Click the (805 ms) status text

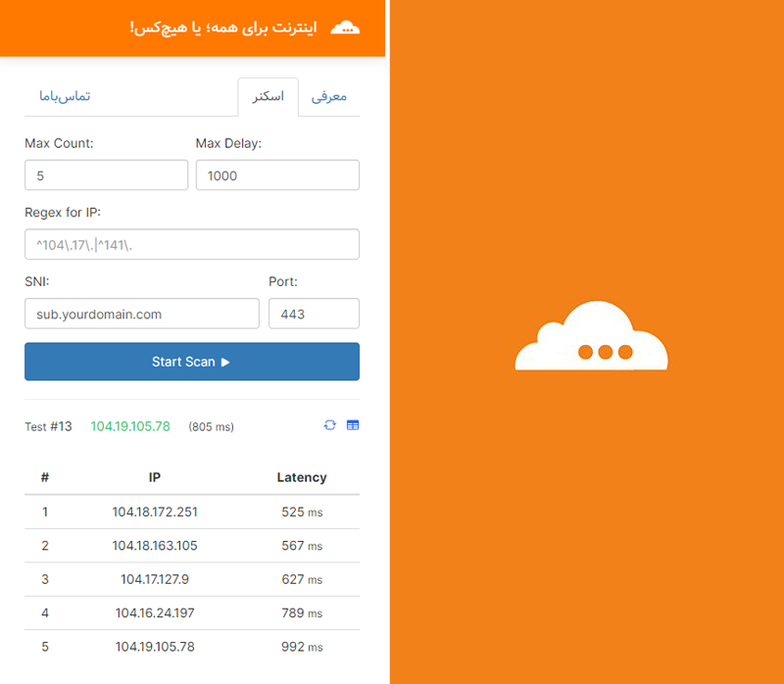point(211,427)
